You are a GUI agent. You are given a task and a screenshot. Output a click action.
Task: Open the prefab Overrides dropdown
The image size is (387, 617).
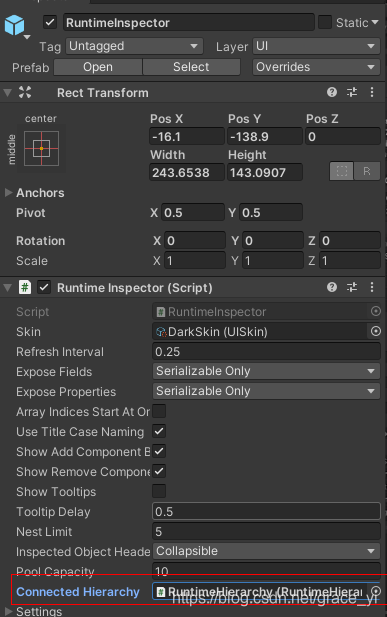pyautogui.click(x=316, y=67)
